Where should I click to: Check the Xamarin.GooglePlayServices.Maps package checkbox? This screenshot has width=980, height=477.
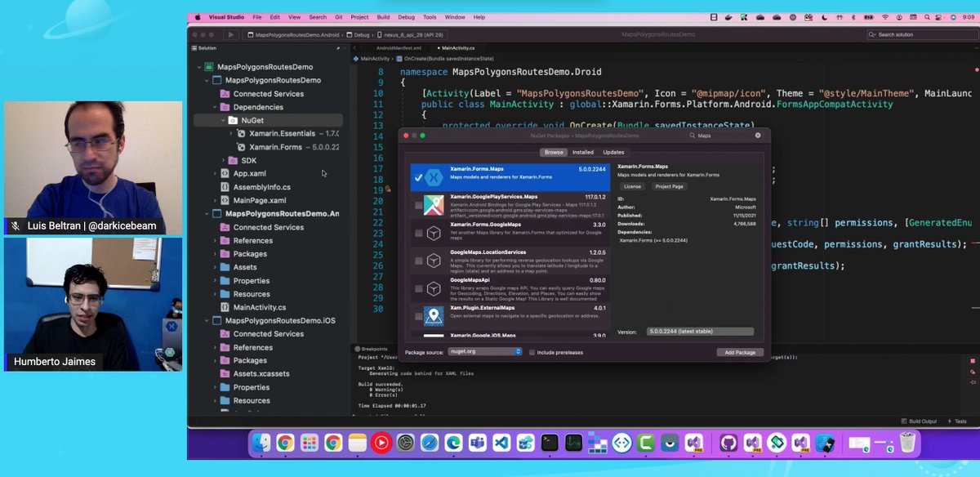(x=419, y=205)
